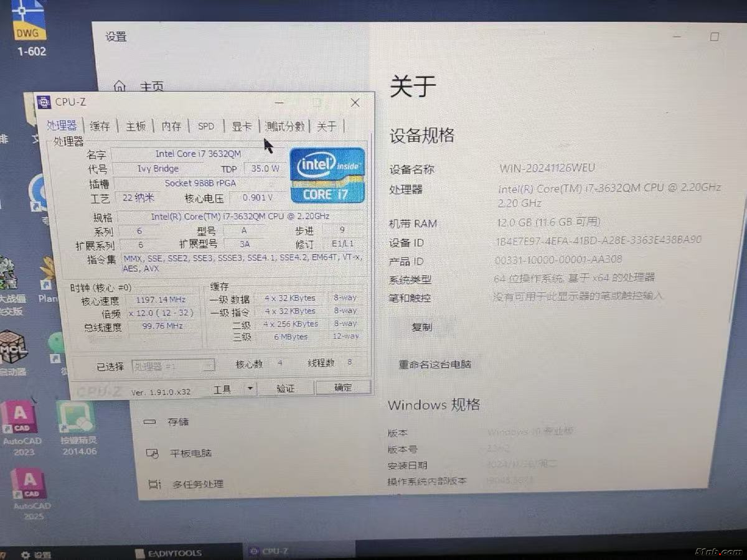747x560 pixels.
Task: Open the SPD tab
Action: tap(206, 126)
